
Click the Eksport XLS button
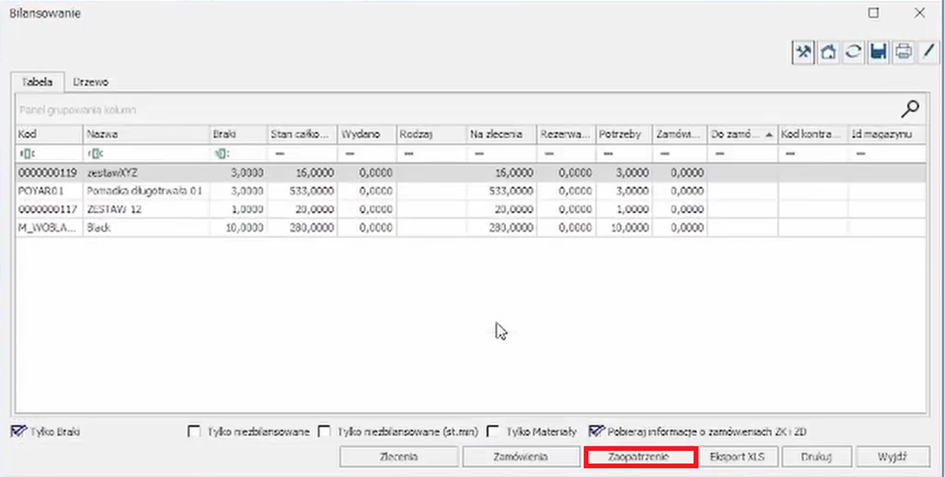(x=736, y=456)
